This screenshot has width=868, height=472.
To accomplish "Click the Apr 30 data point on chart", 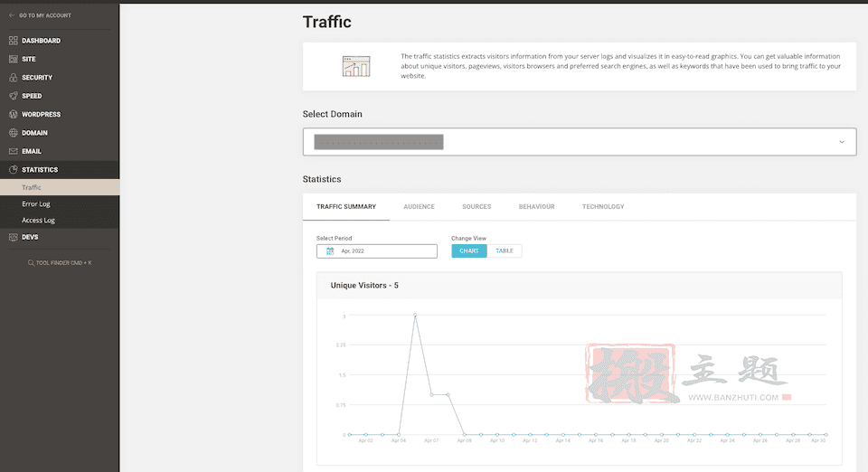I will (826, 434).
